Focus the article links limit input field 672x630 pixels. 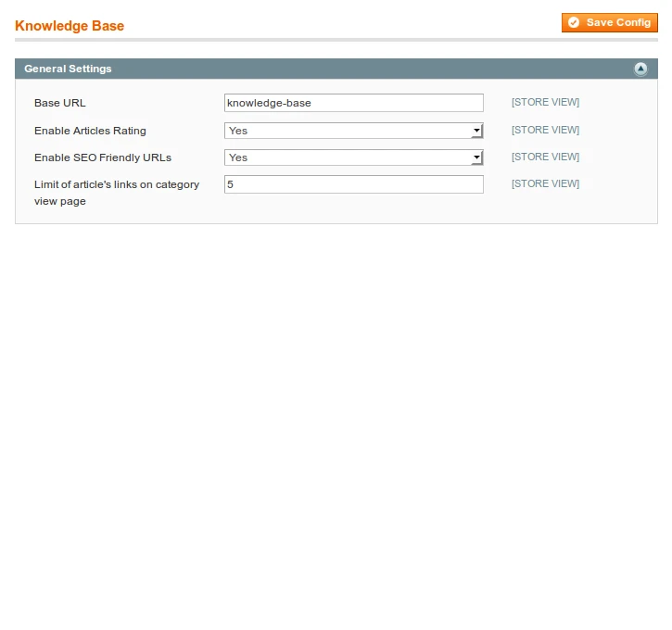pyautogui.click(x=353, y=184)
